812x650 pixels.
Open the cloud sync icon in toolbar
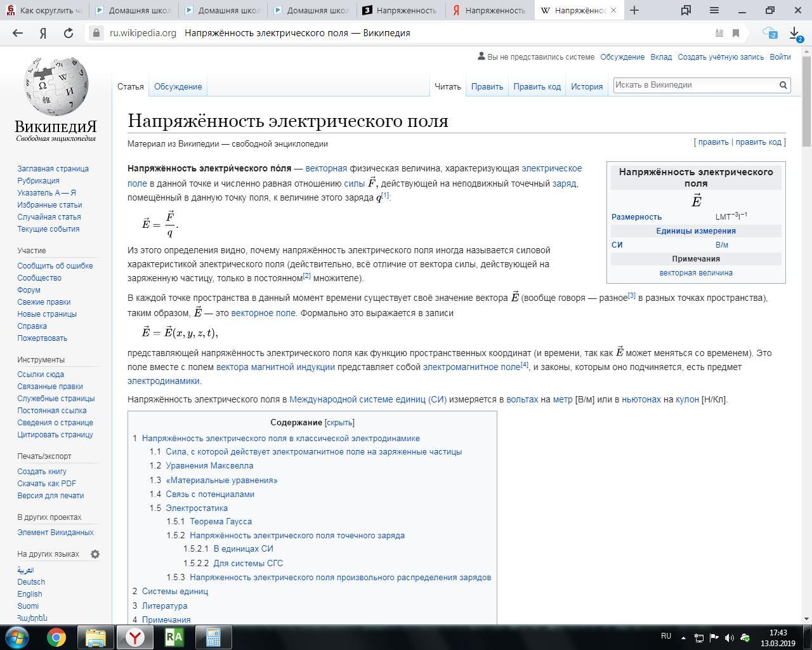pos(769,33)
